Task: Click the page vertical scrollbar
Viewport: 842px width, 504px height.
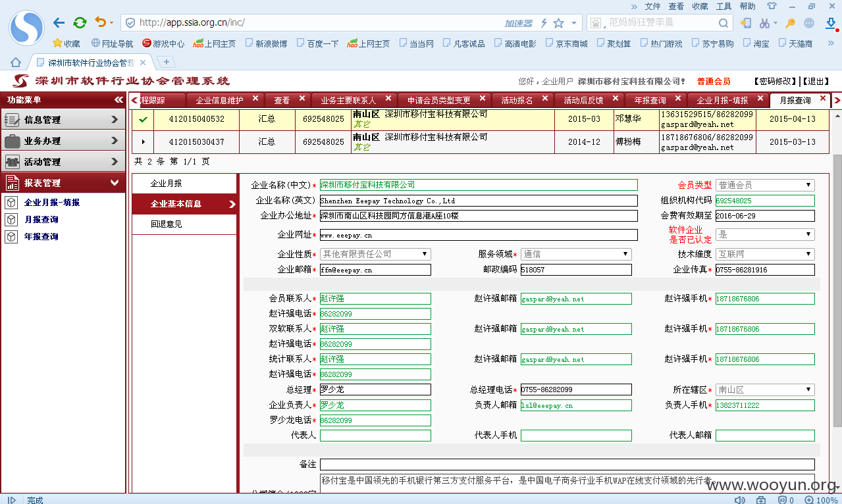Action: coord(837,290)
